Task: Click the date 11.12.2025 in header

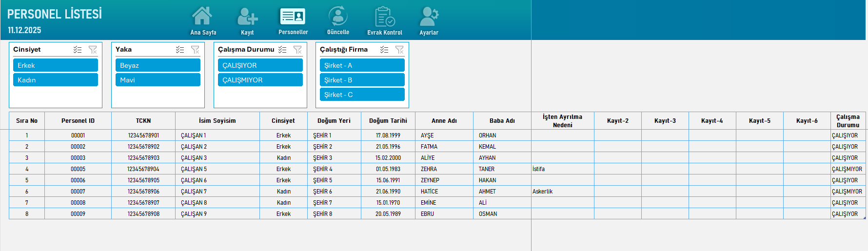Action: 24,30
